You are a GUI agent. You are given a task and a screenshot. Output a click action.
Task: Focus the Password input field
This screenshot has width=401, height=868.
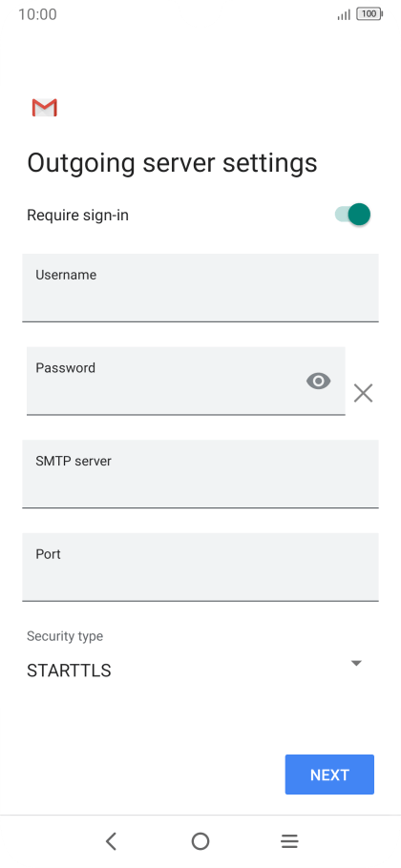coord(186,381)
